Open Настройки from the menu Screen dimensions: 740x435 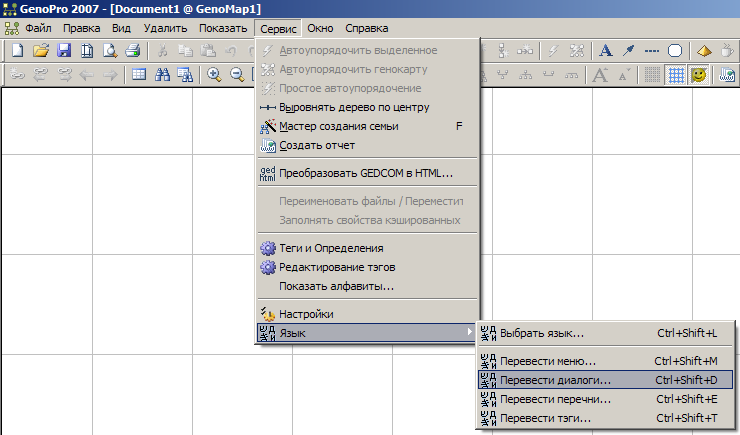(x=367, y=314)
